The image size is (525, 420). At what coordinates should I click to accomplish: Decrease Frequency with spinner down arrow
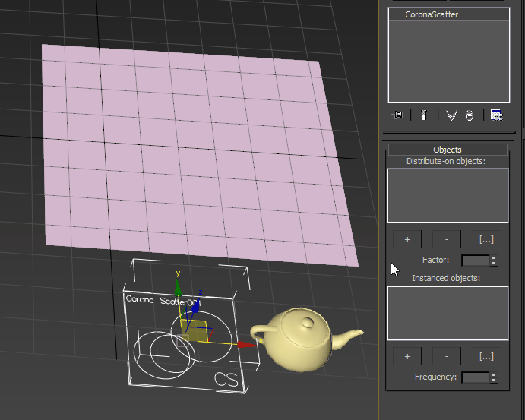pyautogui.click(x=494, y=381)
